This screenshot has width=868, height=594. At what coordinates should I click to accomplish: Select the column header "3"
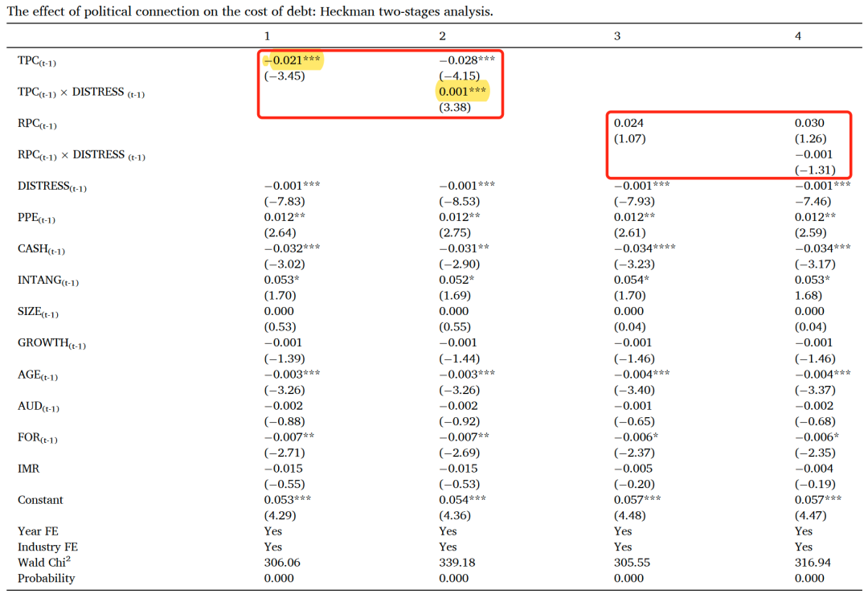617,36
